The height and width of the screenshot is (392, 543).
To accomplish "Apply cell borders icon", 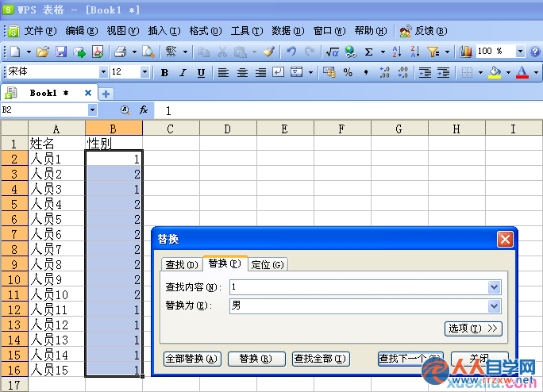I will (467, 72).
